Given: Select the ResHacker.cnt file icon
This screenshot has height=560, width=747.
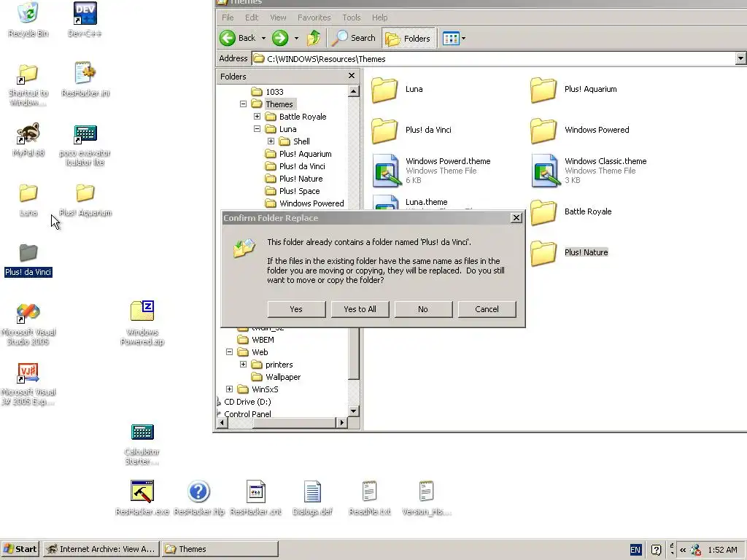Looking at the screenshot, I should (x=256, y=491).
